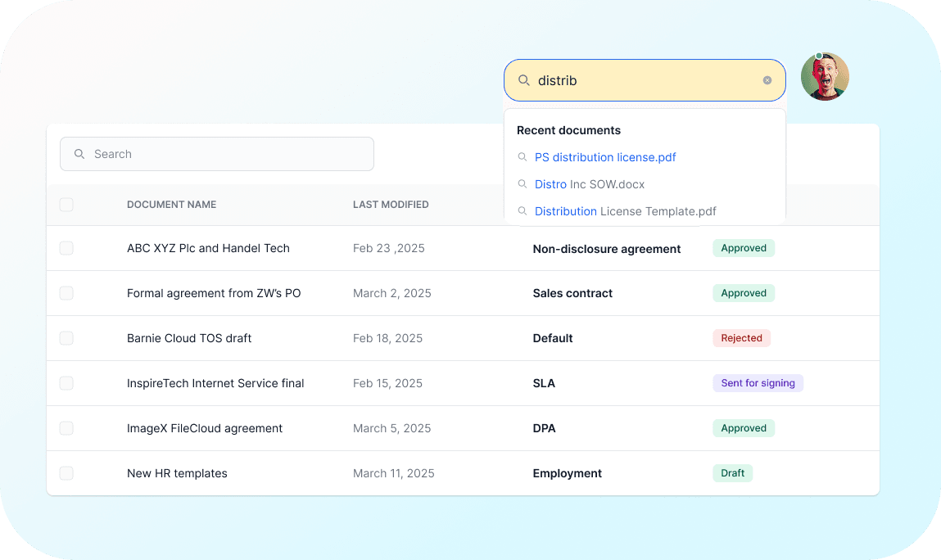Tick the checkbox next to New HR templates
Viewport: 941px width, 560px height.
coord(66,472)
